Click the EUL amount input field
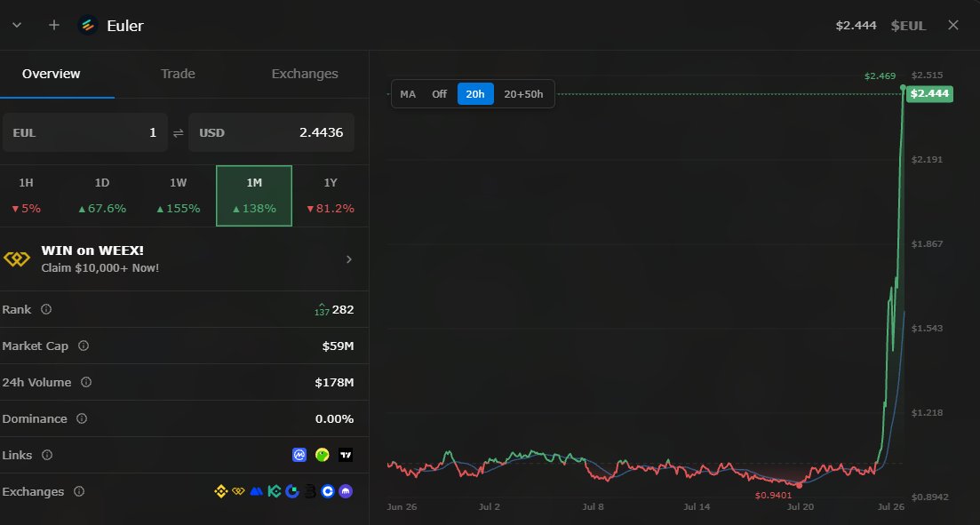The height and width of the screenshot is (525, 980). pyautogui.click(x=85, y=132)
